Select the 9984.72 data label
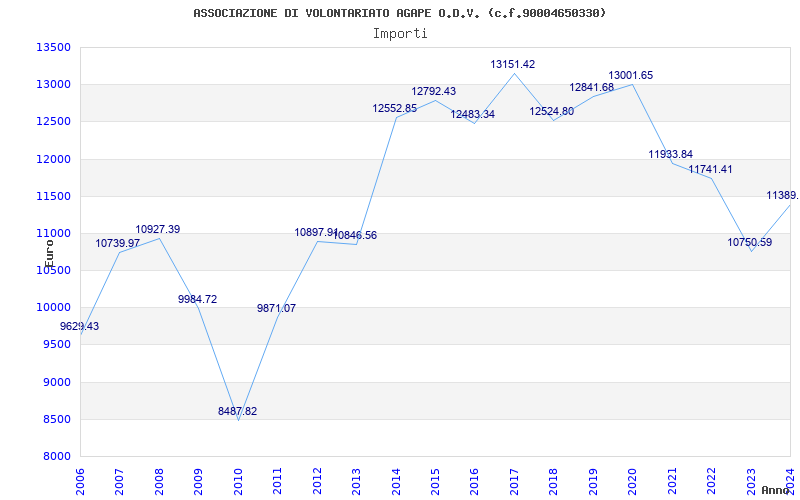800x500 pixels. 197,299
